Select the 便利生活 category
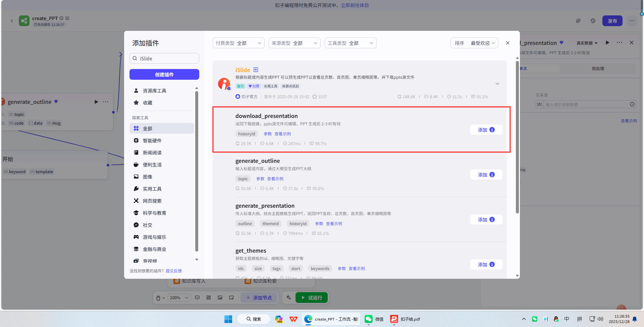Screen dimensions: 644x327 [162, 165]
